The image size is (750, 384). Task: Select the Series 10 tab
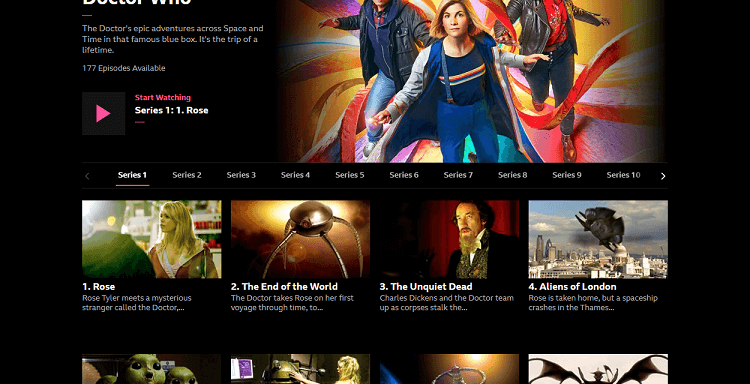623,175
